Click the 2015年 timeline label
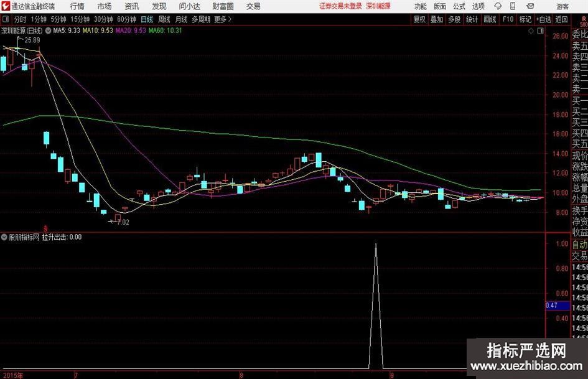 tap(12, 375)
